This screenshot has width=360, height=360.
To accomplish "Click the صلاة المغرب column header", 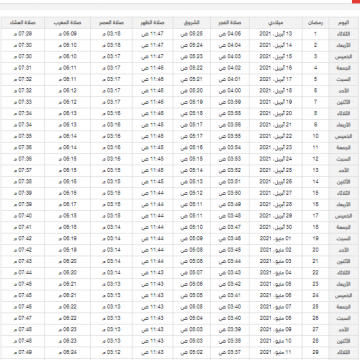I will click(68, 23).
